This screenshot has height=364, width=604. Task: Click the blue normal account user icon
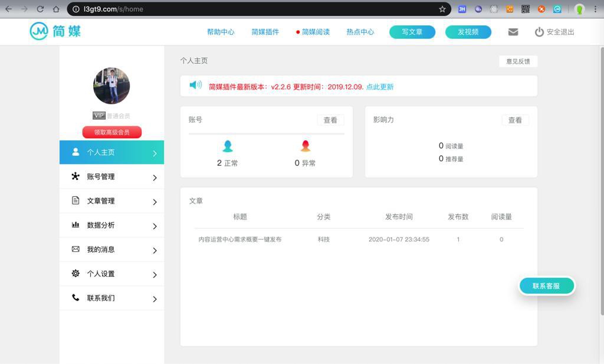(x=228, y=146)
